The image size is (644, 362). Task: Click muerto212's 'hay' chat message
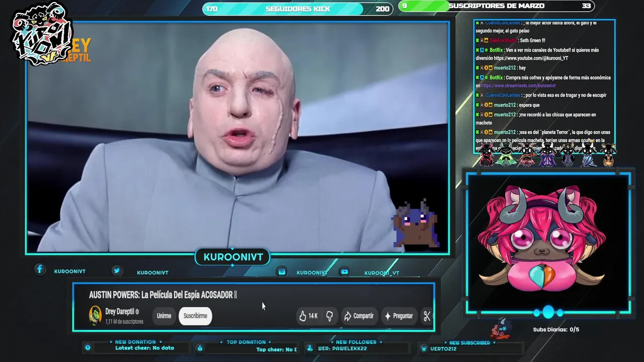click(x=522, y=68)
